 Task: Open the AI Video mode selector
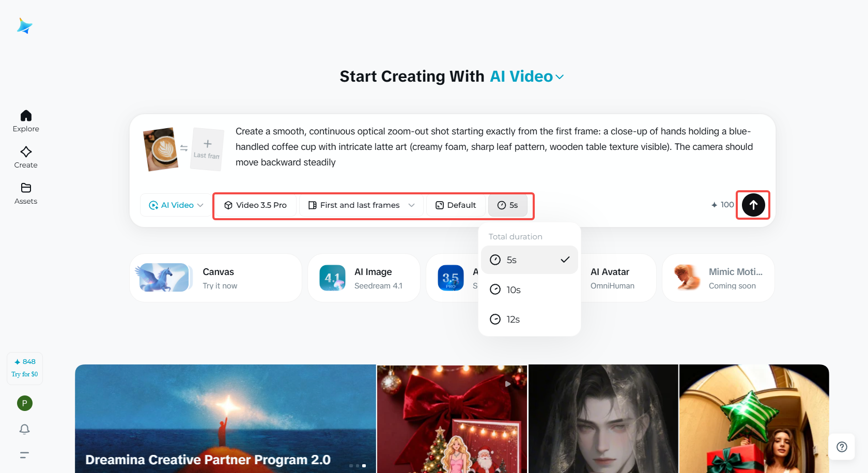pos(176,205)
